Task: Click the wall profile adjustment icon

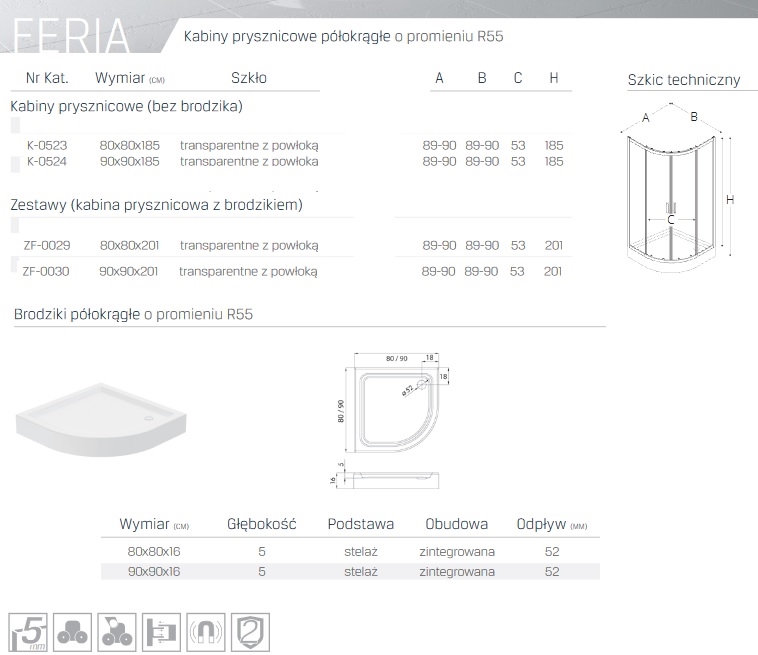Action: click(161, 632)
